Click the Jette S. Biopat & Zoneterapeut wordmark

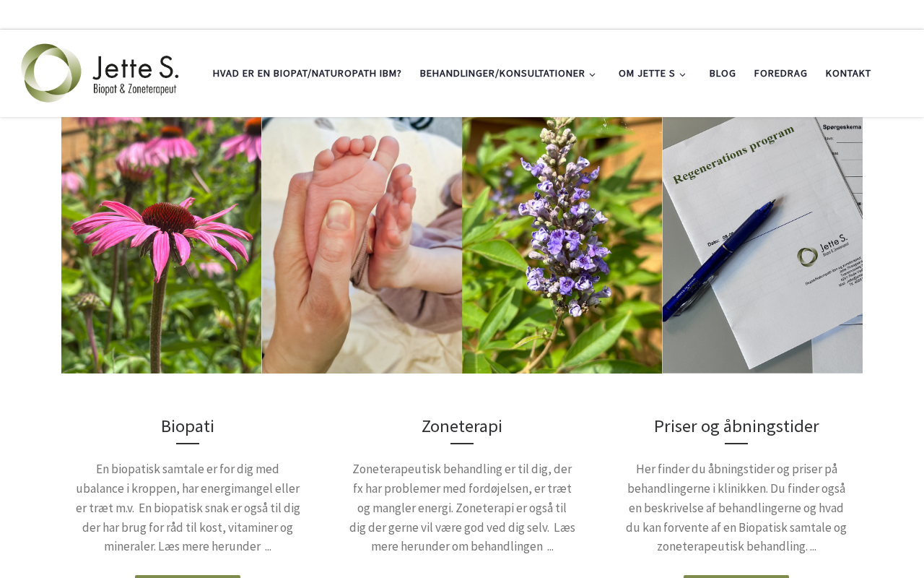tap(136, 75)
